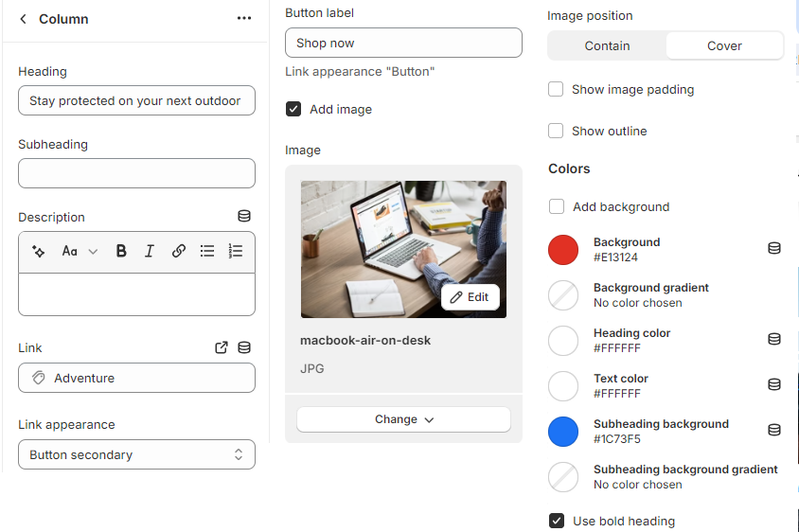This screenshot has width=799, height=532.
Task: Uncheck the Add image checkbox
Action: coord(293,110)
